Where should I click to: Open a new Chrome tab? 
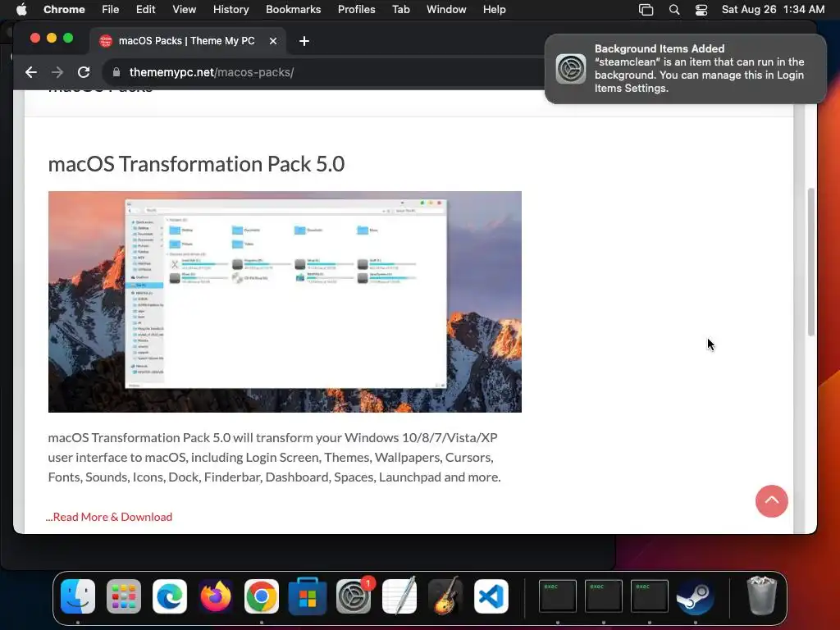pyautogui.click(x=304, y=41)
